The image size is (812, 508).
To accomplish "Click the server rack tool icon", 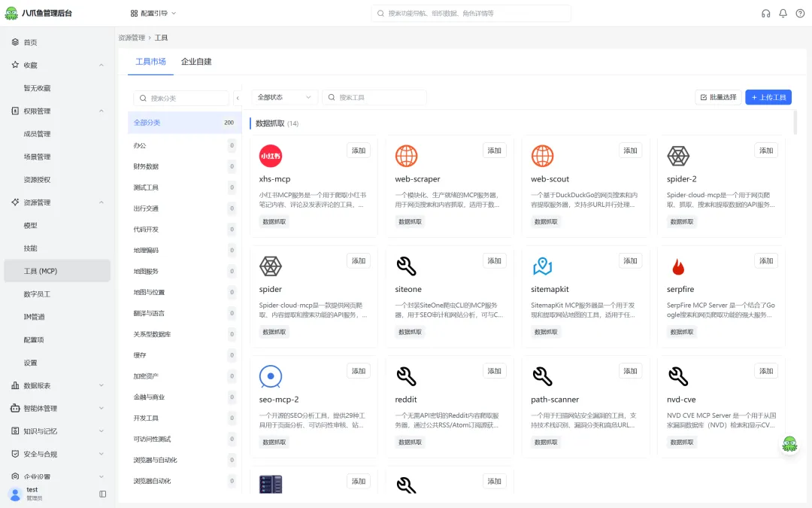I will click(x=271, y=484).
